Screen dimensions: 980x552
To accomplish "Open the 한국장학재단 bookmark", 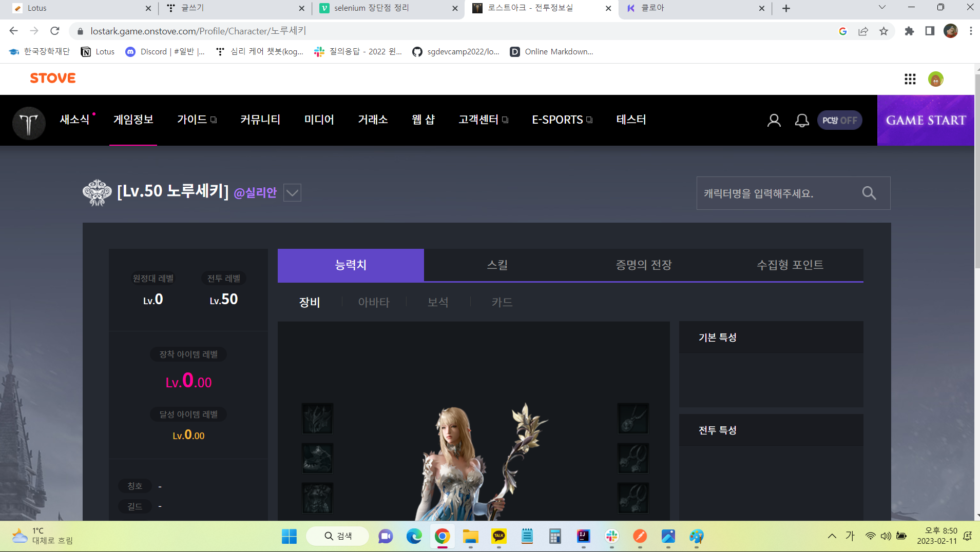I will click(x=40, y=52).
